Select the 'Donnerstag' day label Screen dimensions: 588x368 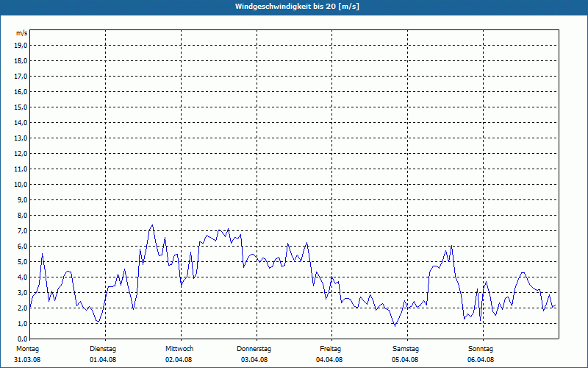pyautogui.click(x=254, y=349)
